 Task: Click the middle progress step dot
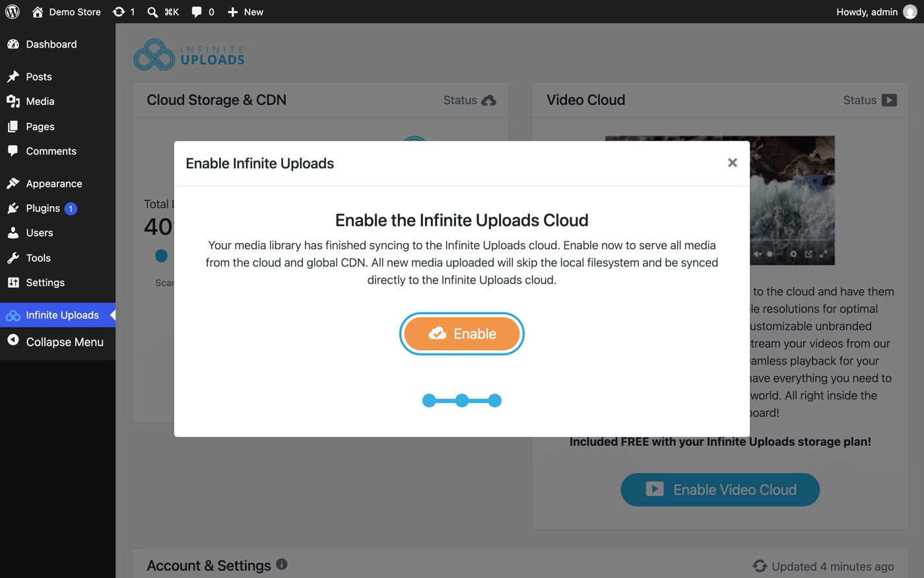click(462, 400)
